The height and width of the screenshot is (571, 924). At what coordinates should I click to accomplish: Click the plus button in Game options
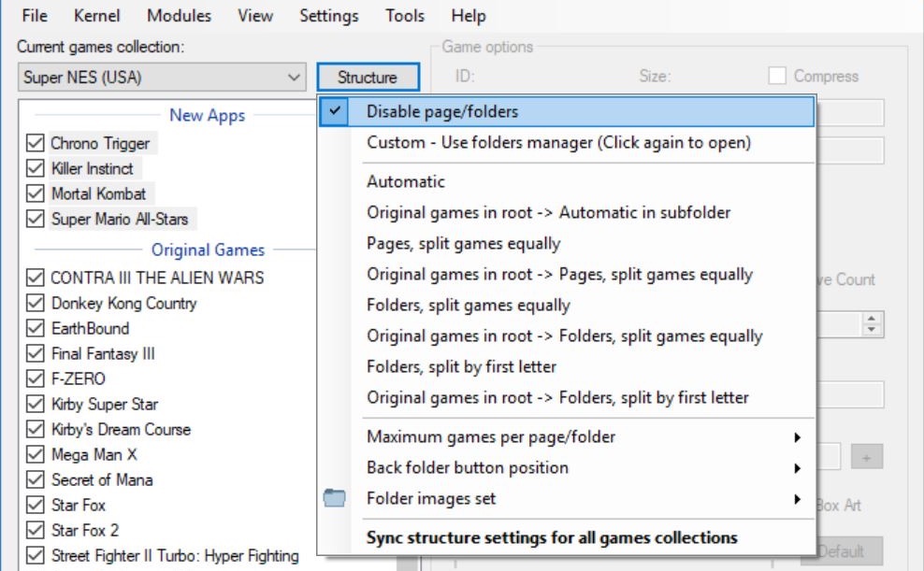[866, 457]
